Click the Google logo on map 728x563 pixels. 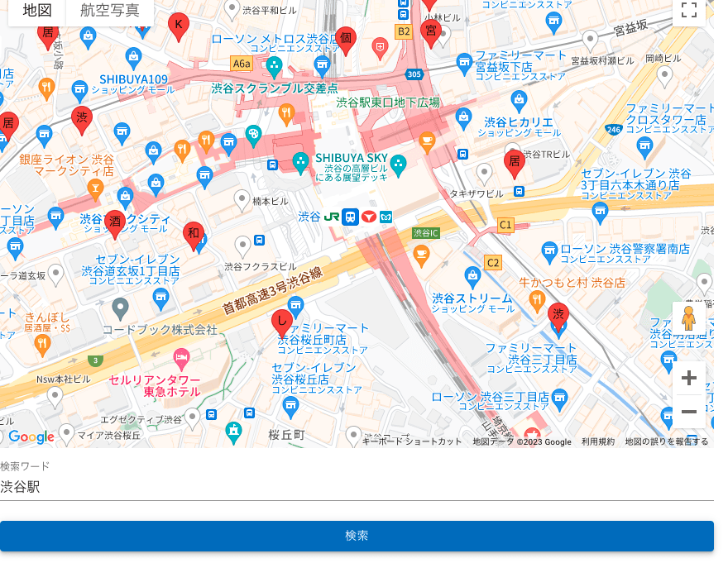[x=31, y=437]
